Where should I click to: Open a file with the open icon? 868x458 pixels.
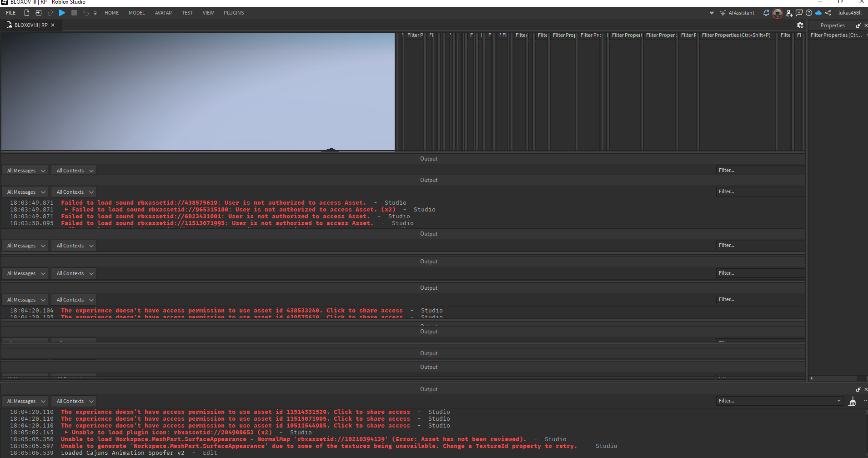(x=39, y=13)
